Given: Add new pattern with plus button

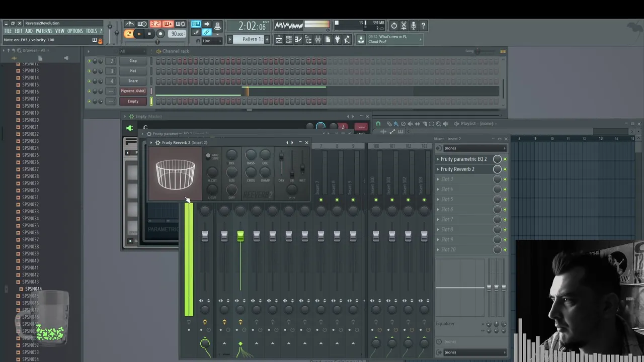Looking at the screenshot, I should pos(267,39).
